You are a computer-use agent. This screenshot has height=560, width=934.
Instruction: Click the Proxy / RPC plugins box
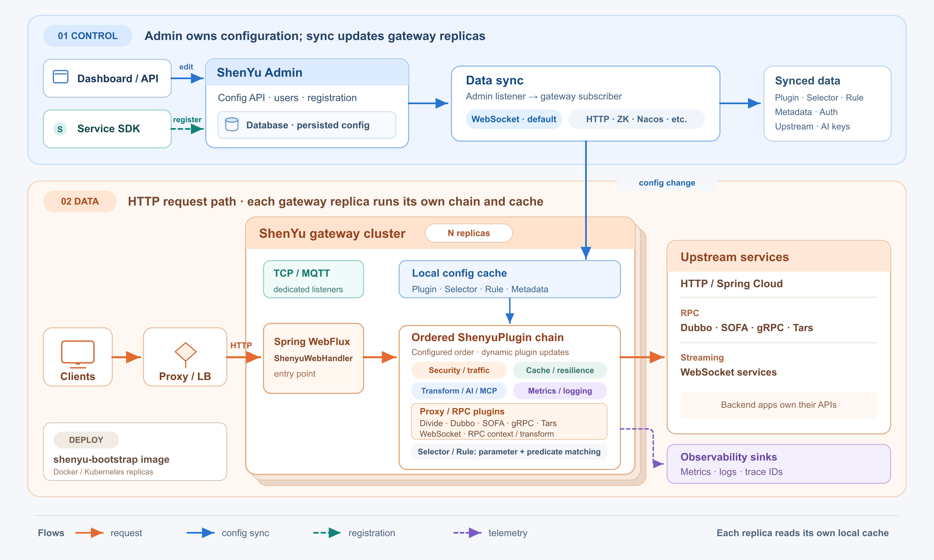tap(509, 421)
